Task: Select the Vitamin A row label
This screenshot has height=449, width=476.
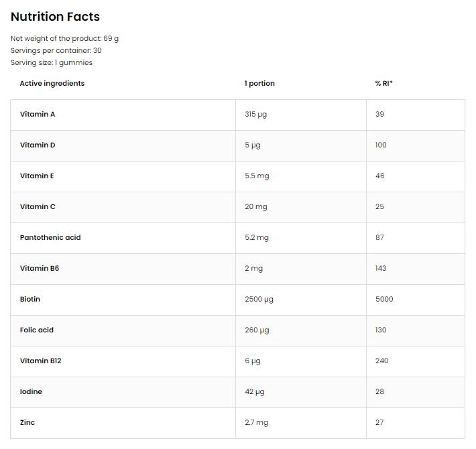Action: point(38,115)
